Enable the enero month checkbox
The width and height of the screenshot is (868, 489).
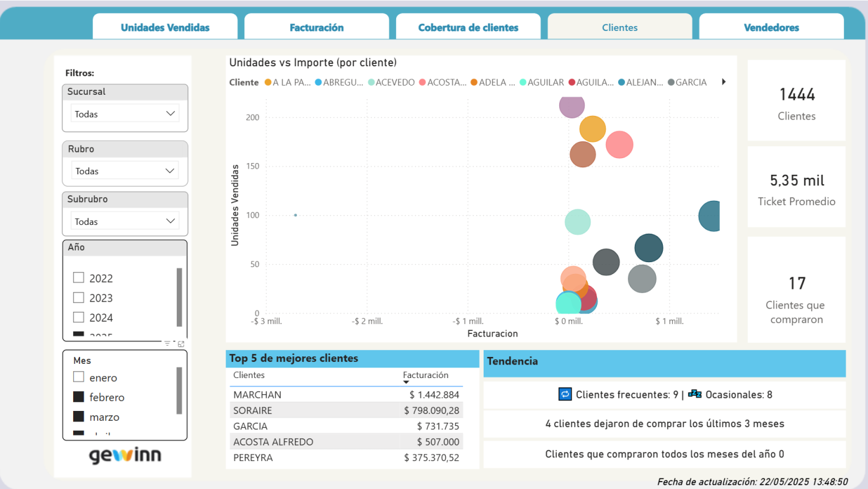pyautogui.click(x=79, y=377)
